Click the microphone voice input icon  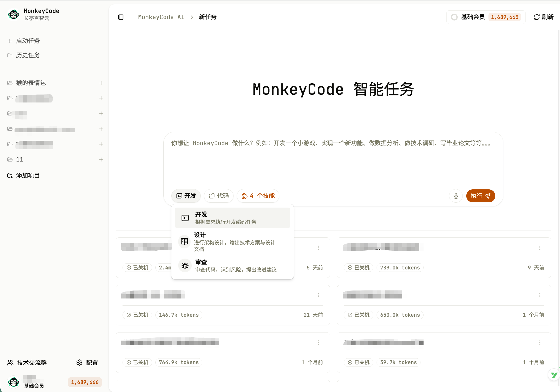456,196
